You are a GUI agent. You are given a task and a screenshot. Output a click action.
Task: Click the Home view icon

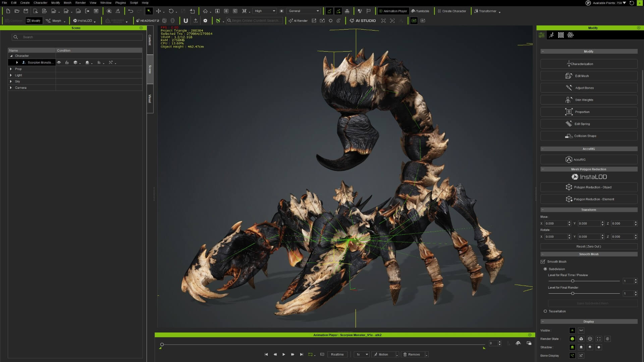tap(205, 11)
